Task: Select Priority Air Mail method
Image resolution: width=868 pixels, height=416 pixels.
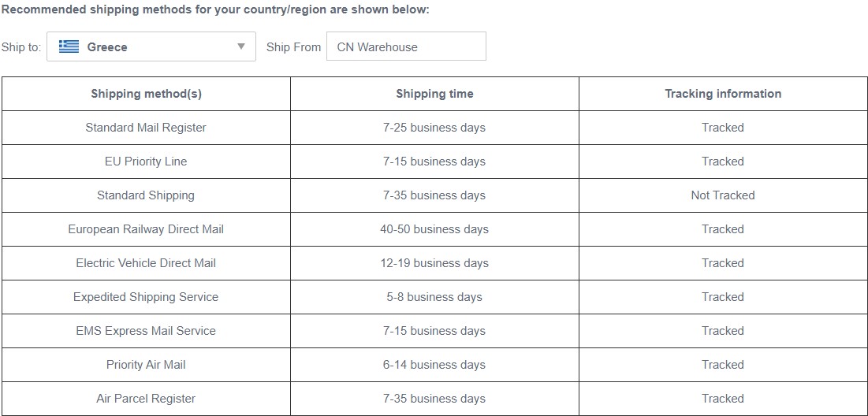Action: point(146,365)
